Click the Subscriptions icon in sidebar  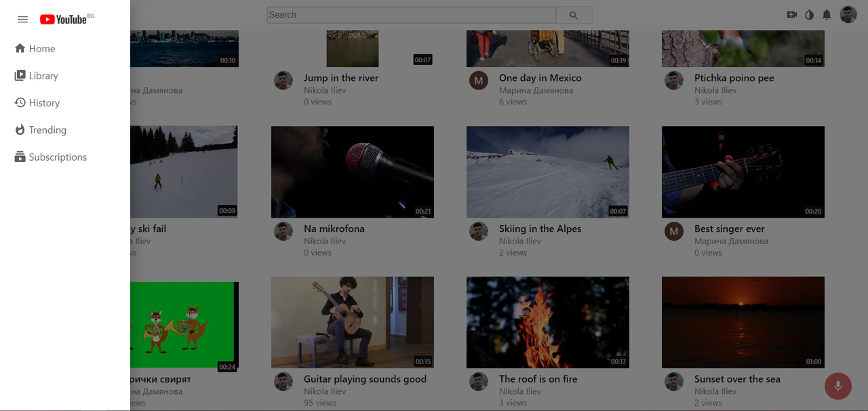pyautogui.click(x=20, y=157)
